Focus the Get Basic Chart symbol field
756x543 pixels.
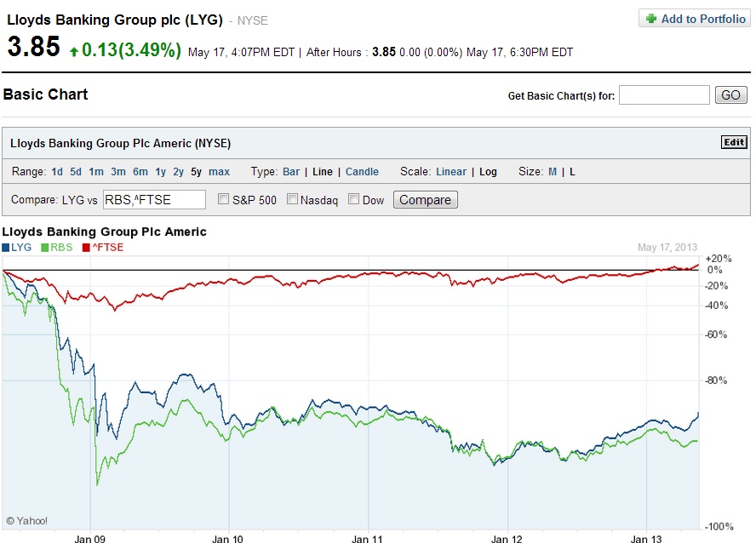pos(664,95)
